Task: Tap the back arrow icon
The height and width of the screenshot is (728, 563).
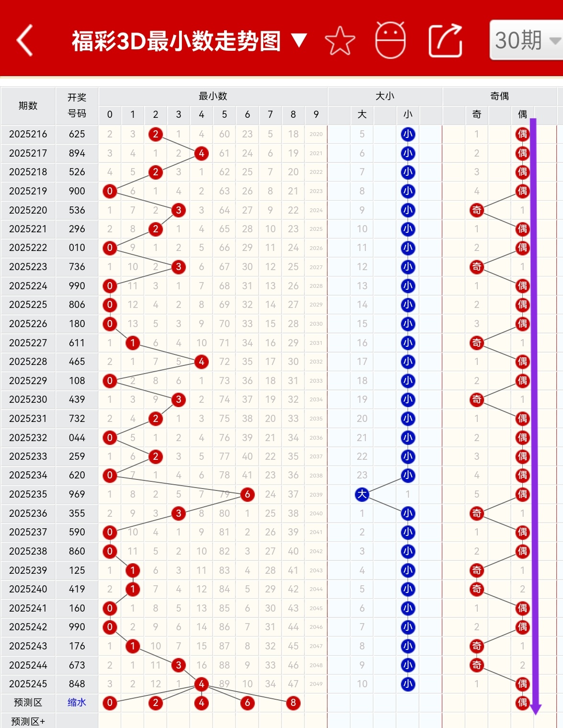Action: pyautogui.click(x=25, y=40)
